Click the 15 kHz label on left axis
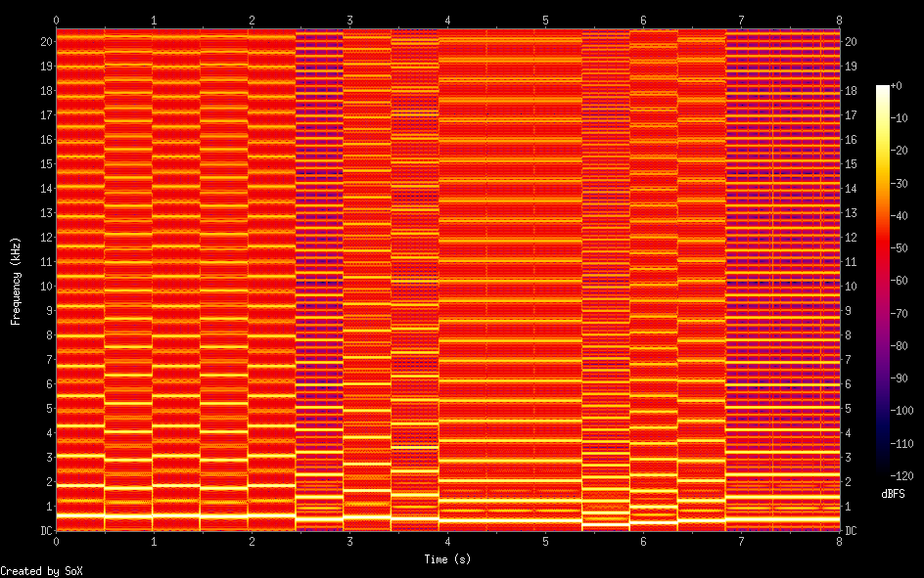 (x=44, y=164)
